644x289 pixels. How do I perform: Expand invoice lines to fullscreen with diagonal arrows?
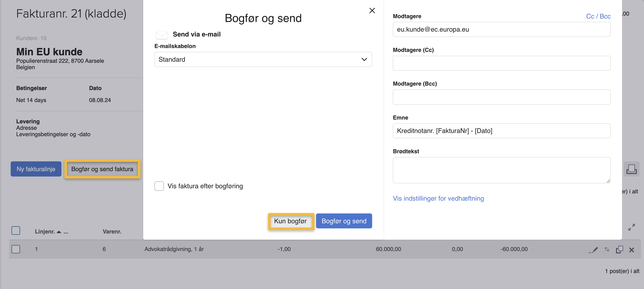[632, 227]
